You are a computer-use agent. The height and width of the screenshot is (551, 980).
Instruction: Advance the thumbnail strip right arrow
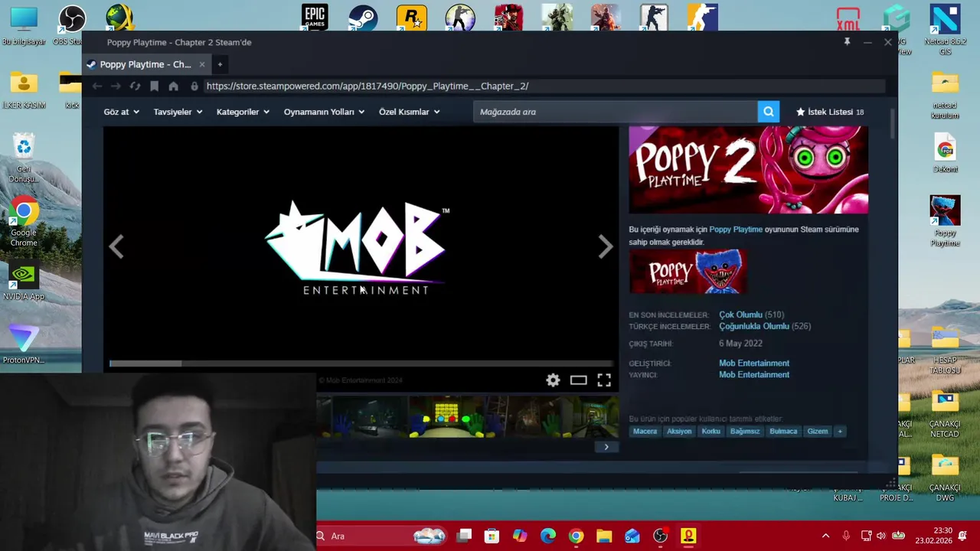(x=606, y=447)
